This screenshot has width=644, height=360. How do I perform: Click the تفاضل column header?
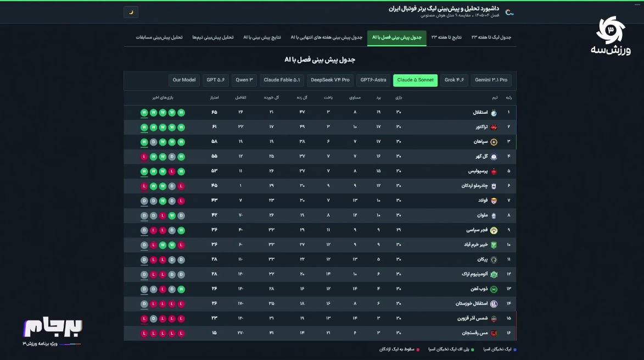(240, 98)
